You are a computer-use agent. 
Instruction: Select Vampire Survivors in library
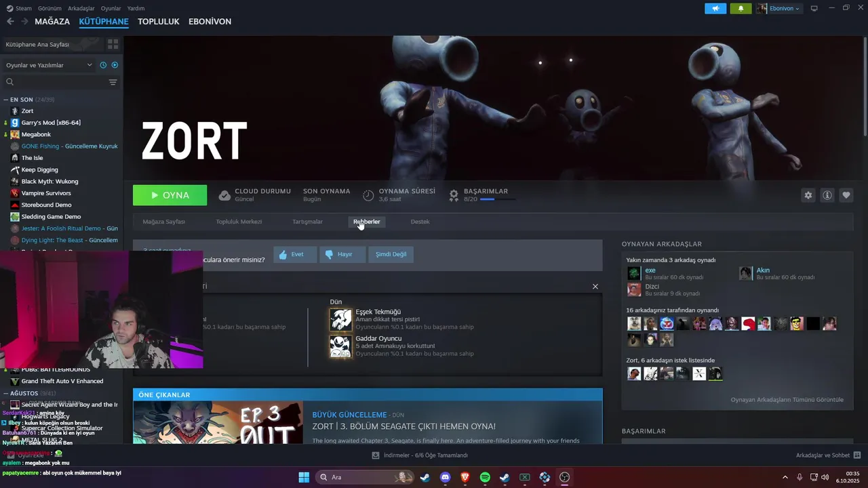coord(46,193)
